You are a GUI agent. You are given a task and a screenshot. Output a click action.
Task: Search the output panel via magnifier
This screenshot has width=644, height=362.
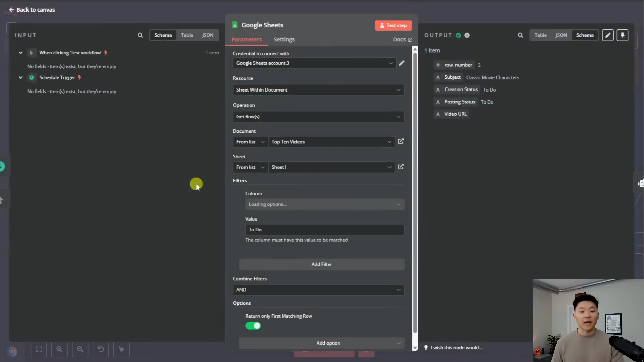pyautogui.click(x=520, y=35)
